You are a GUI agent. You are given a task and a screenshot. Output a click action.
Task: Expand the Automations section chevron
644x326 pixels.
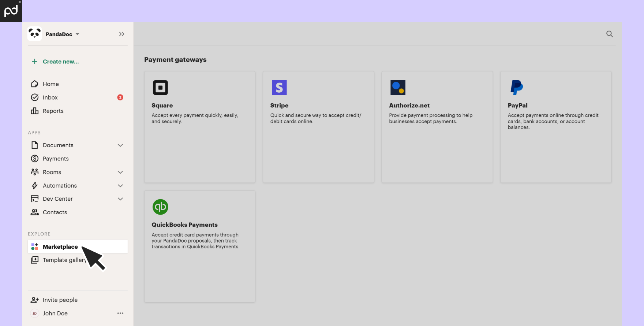click(x=120, y=186)
